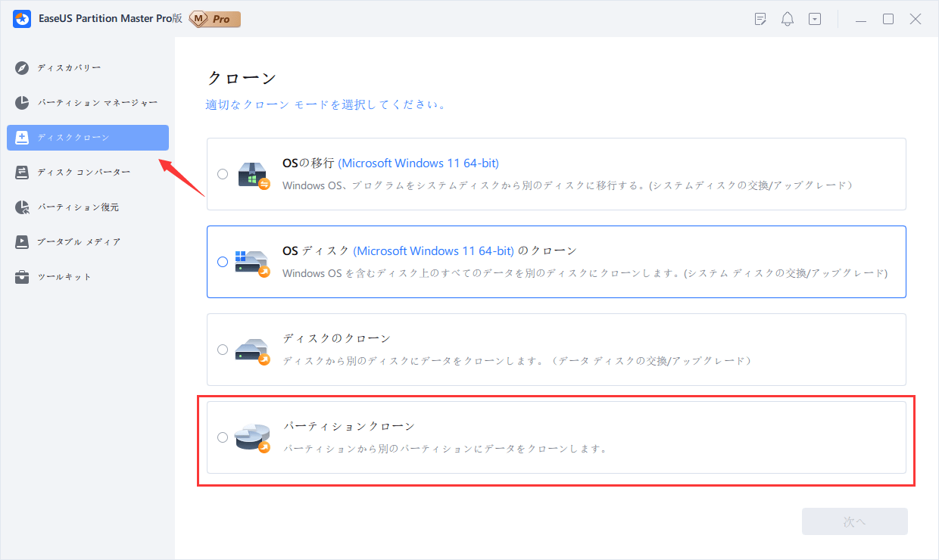Click the Pro badge in title bar
939x560 pixels.
click(215, 19)
